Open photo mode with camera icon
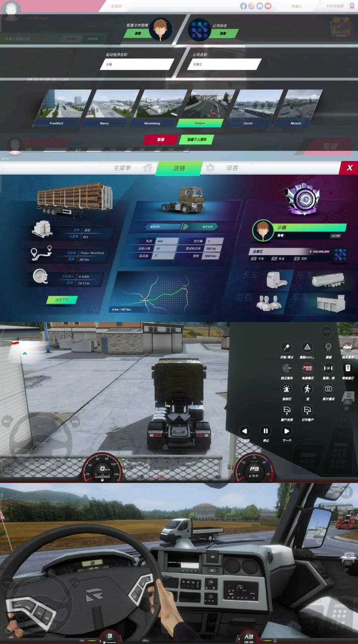This screenshot has height=644, width=358. [x=328, y=388]
